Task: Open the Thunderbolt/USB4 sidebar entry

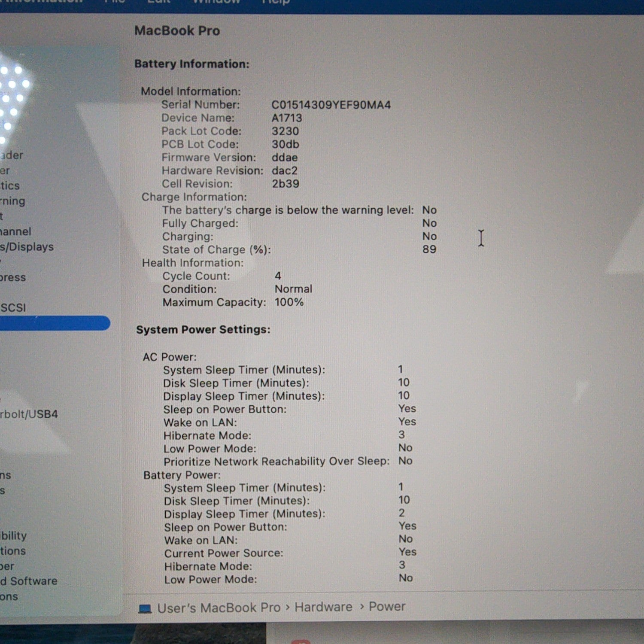Action: click(29, 414)
